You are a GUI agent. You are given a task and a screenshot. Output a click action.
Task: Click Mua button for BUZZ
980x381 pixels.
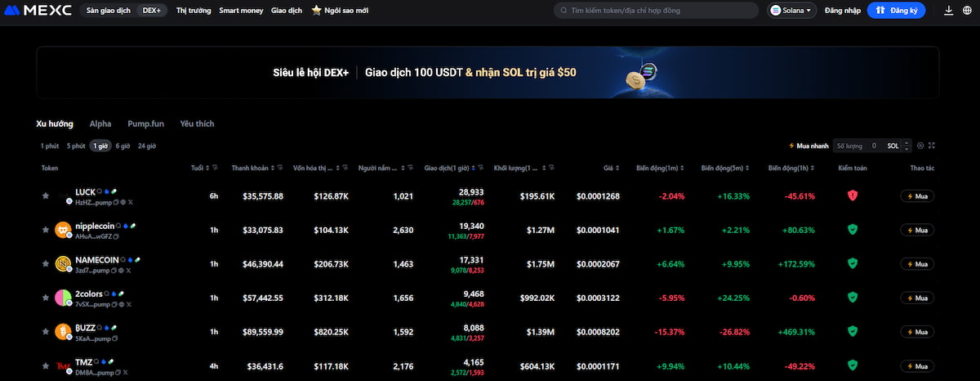click(x=917, y=332)
